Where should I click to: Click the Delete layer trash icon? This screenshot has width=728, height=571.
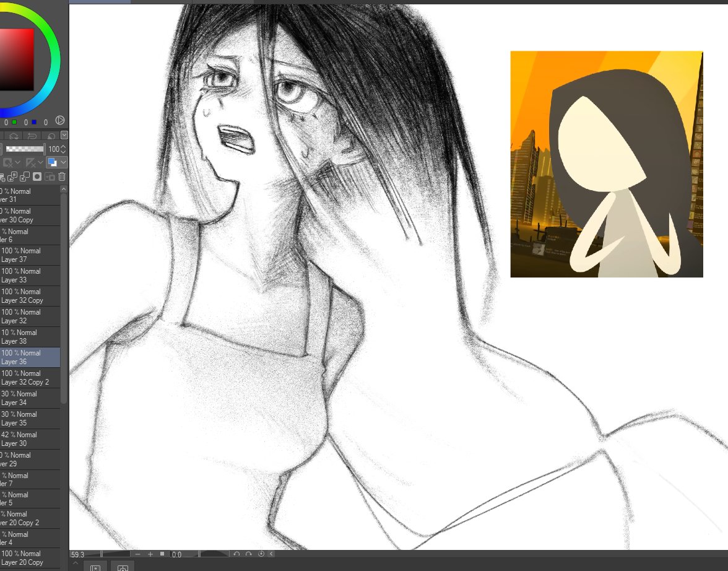point(62,177)
